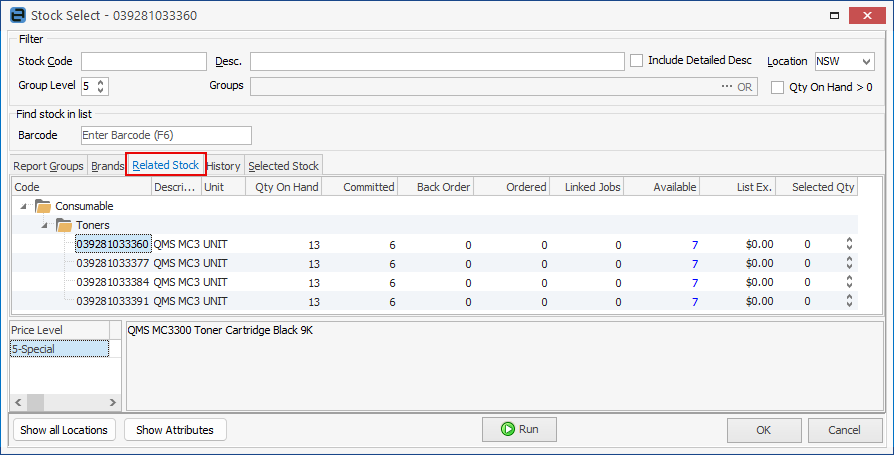Viewport: 894px width, 455px height.
Task: Click the QMS MC3300 Toner Cartridge description text
Action: coord(220,330)
